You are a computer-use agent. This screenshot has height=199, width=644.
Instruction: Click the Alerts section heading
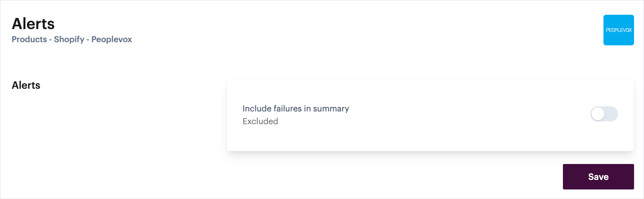26,85
